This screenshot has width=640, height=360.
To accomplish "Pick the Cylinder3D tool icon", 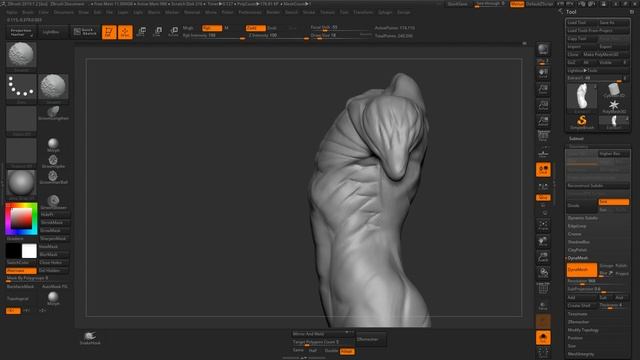I will [x=613, y=90].
